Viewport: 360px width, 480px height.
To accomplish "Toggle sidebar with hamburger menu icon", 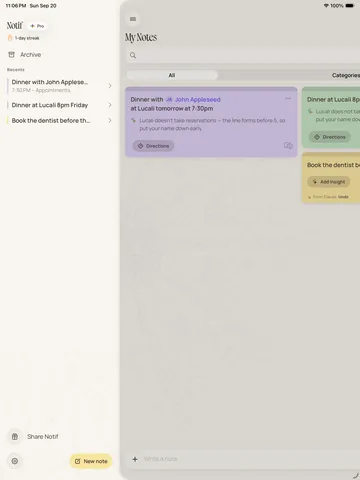I will [x=133, y=19].
